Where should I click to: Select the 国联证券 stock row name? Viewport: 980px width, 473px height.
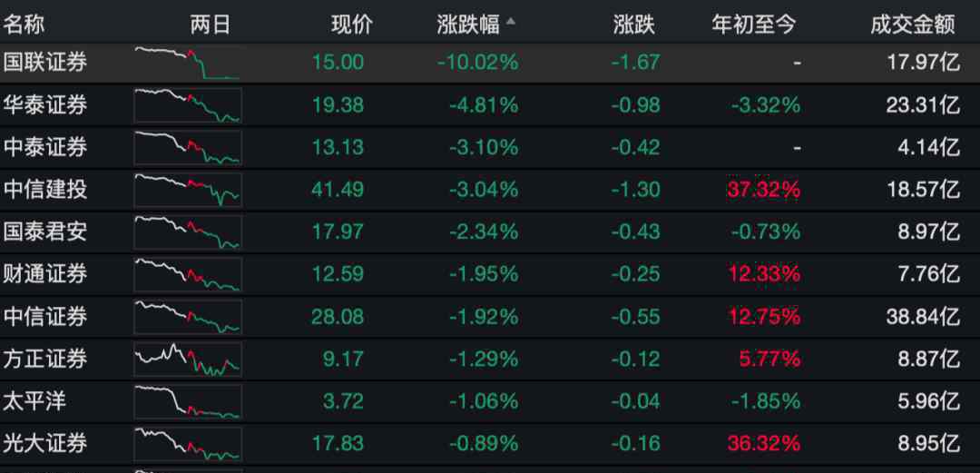[45, 63]
